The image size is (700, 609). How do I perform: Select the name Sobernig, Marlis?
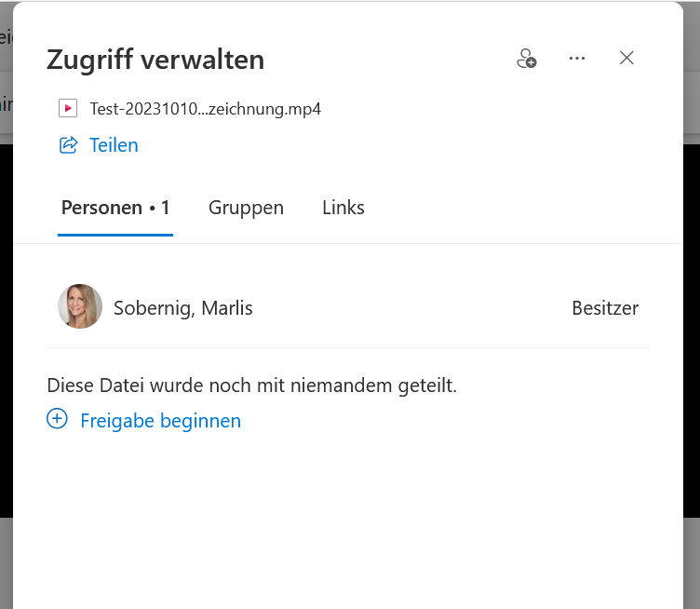point(183,308)
